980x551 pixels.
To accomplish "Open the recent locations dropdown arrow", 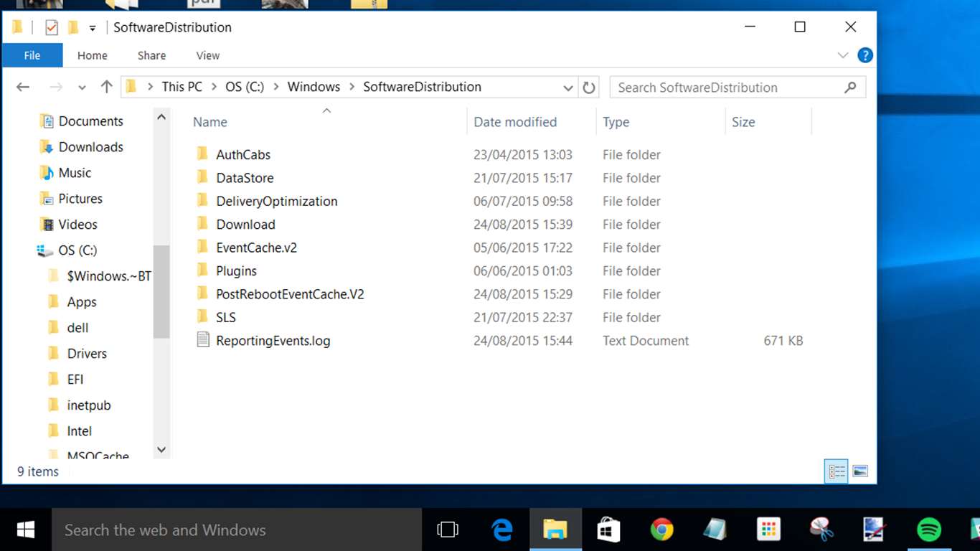I will coord(82,88).
